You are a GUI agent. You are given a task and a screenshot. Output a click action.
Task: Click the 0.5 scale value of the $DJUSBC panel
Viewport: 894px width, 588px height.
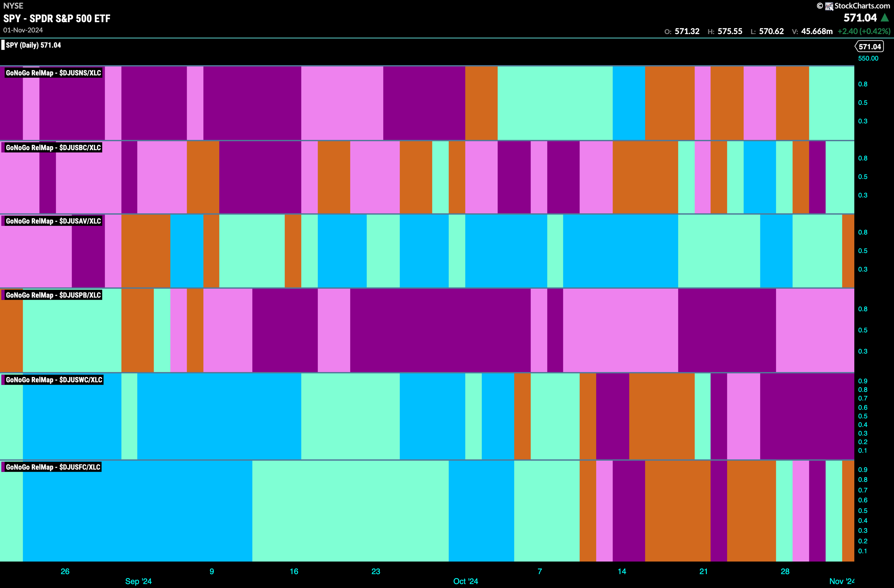tap(863, 177)
